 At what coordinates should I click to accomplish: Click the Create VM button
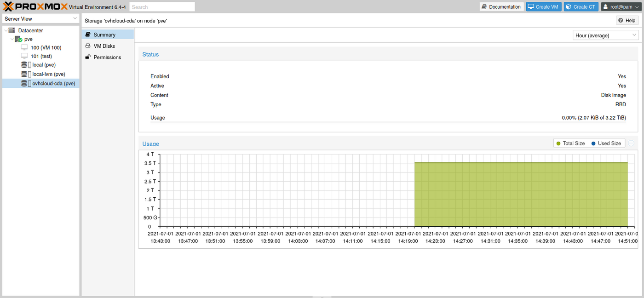[543, 7]
